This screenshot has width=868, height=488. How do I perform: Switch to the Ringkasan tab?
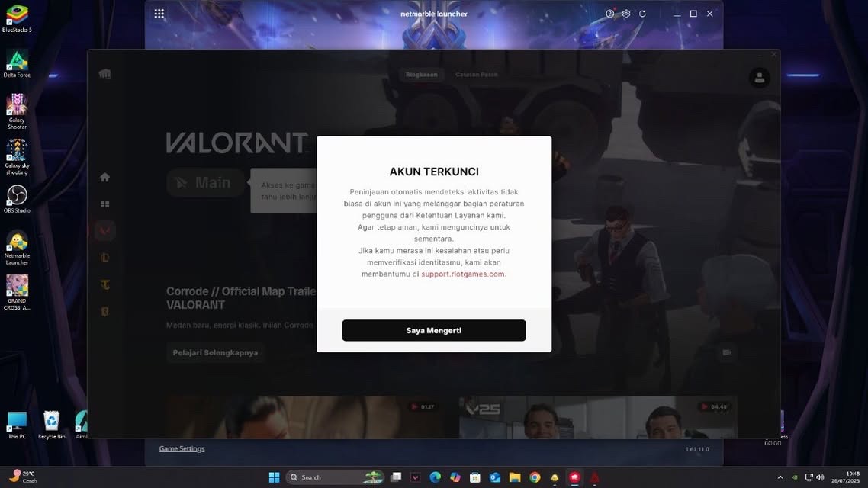(x=421, y=75)
